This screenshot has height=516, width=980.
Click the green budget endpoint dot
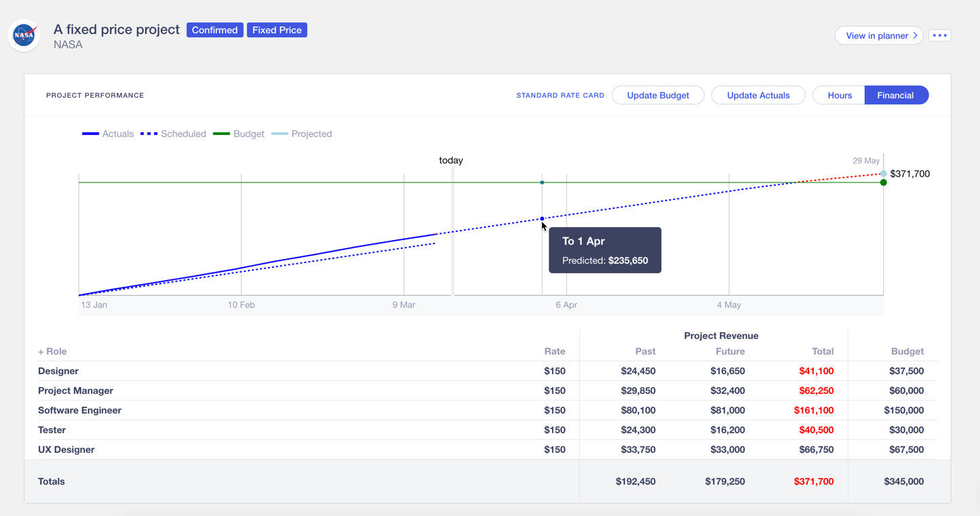point(883,182)
